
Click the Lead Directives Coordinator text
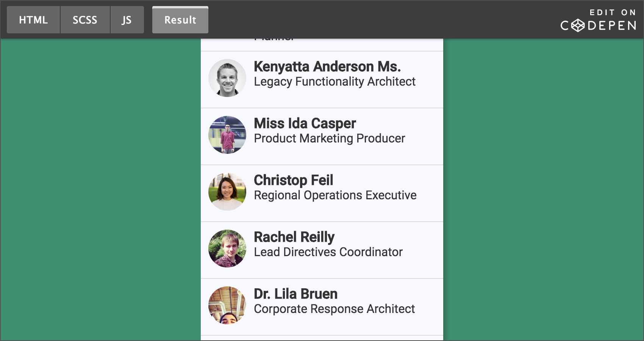(328, 252)
